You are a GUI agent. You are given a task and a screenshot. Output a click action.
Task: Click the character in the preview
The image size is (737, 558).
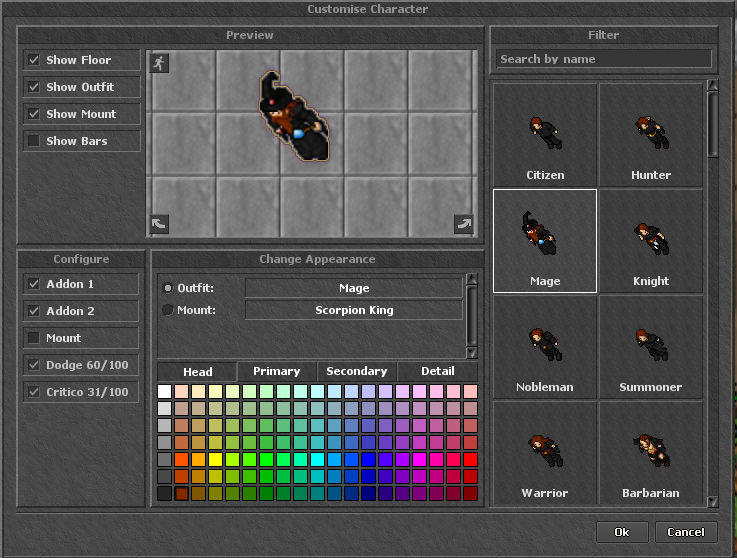tap(293, 118)
